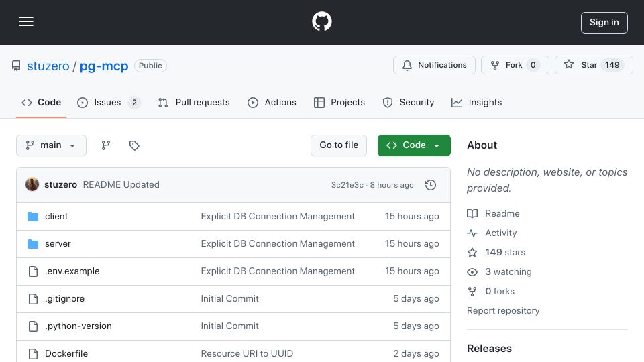
Task: Click the Releases heading
Action: (x=489, y=349)
